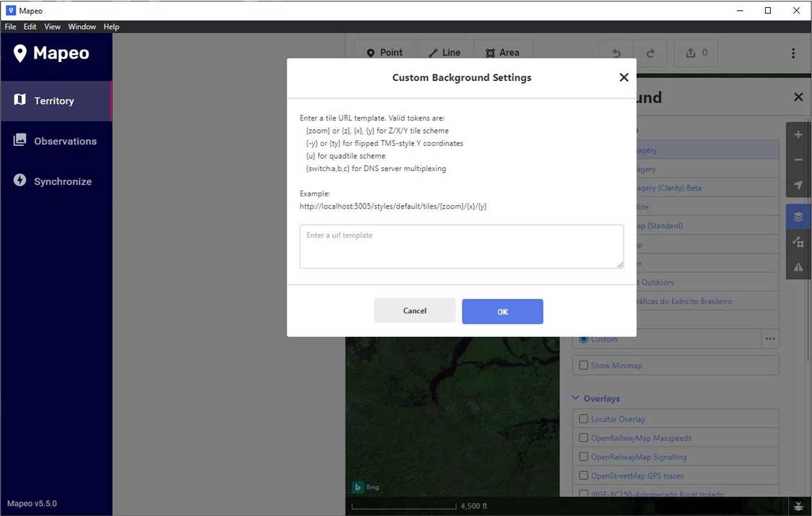Collapse the Overlays section
The height and width of the screenshot is (516, 812).
(596, 398)
